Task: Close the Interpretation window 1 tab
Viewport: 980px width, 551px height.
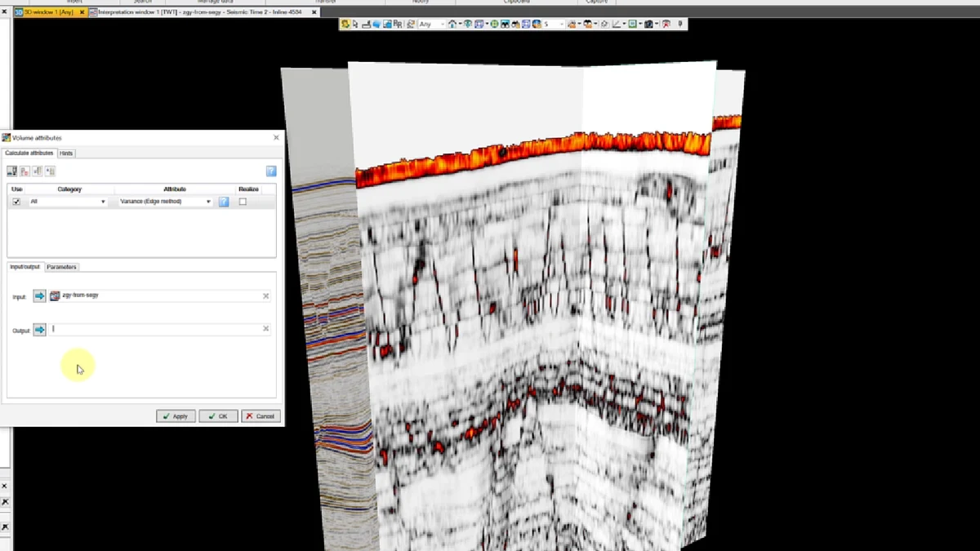Action: (x=314, y=12)
